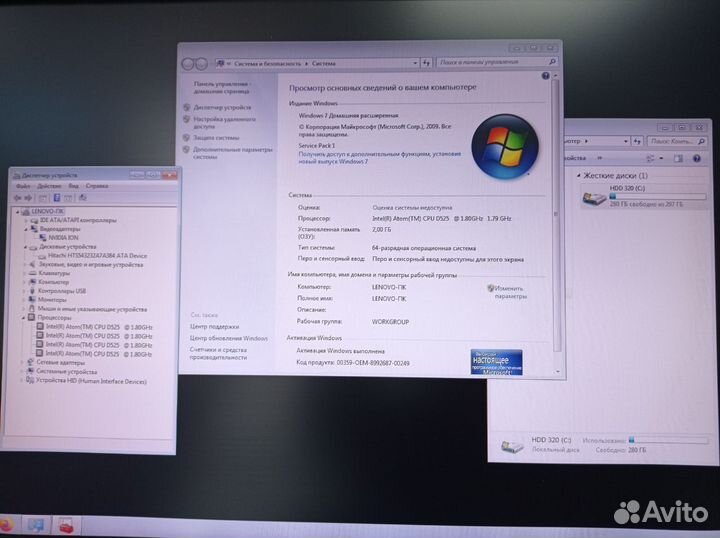Expand Устройства HID node
Viewport: 720px width, 538px height.
pos(22,381)
